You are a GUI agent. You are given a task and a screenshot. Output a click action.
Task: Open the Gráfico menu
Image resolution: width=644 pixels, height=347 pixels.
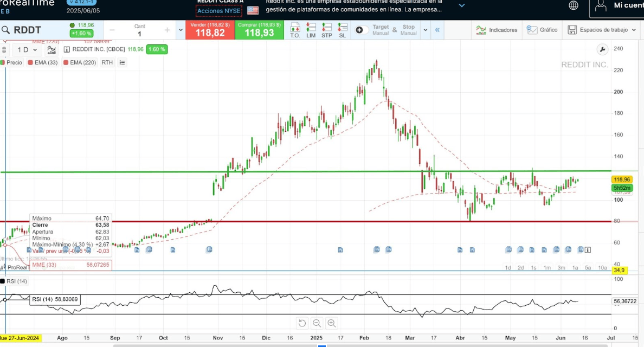(542, 30)
